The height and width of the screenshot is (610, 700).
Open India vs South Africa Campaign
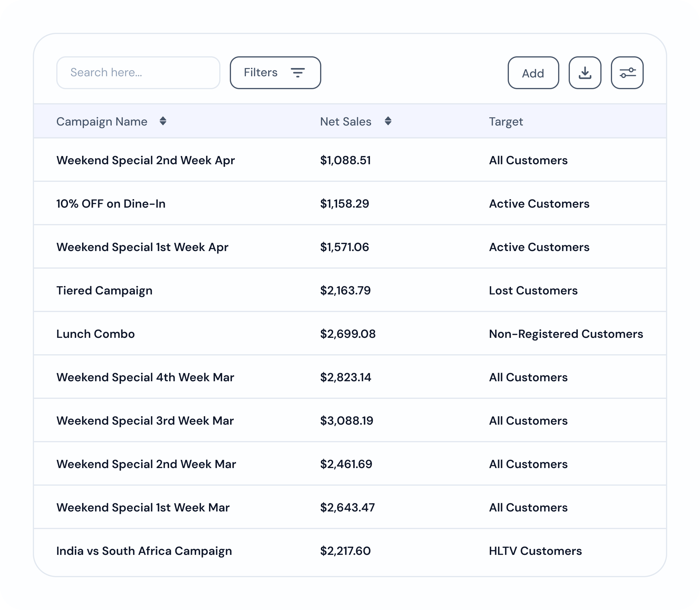pos(144,551)
